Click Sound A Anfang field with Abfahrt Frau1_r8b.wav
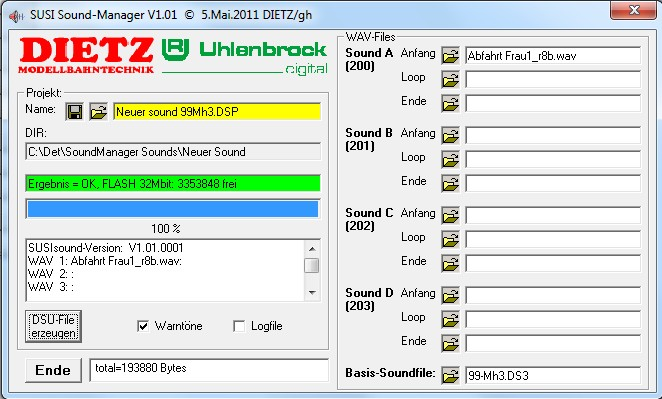 coord(553,56)
